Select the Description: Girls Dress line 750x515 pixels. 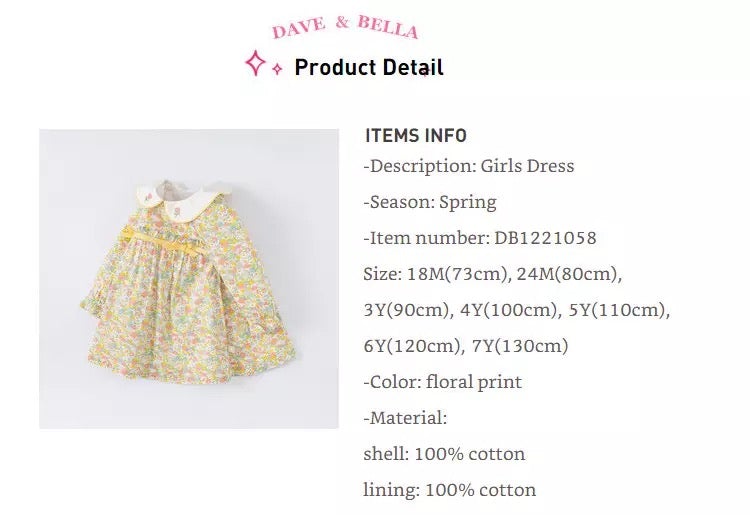tap(469, 166)
